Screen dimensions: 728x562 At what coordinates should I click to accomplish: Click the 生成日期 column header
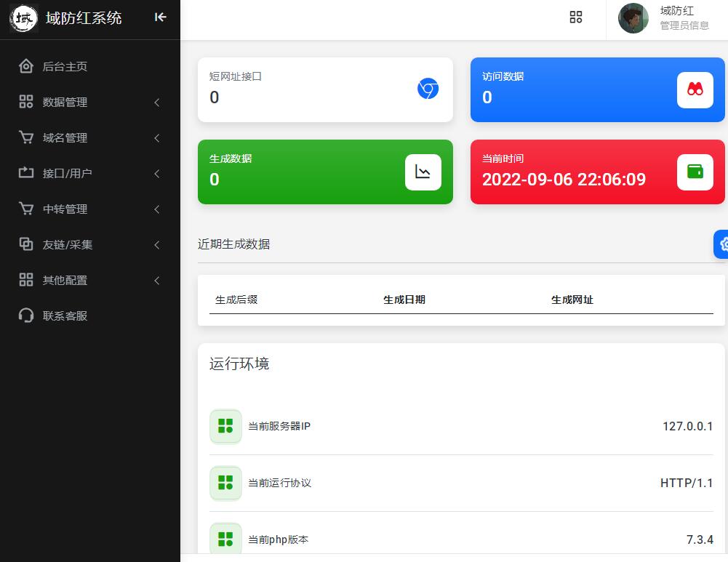(404, 300)
